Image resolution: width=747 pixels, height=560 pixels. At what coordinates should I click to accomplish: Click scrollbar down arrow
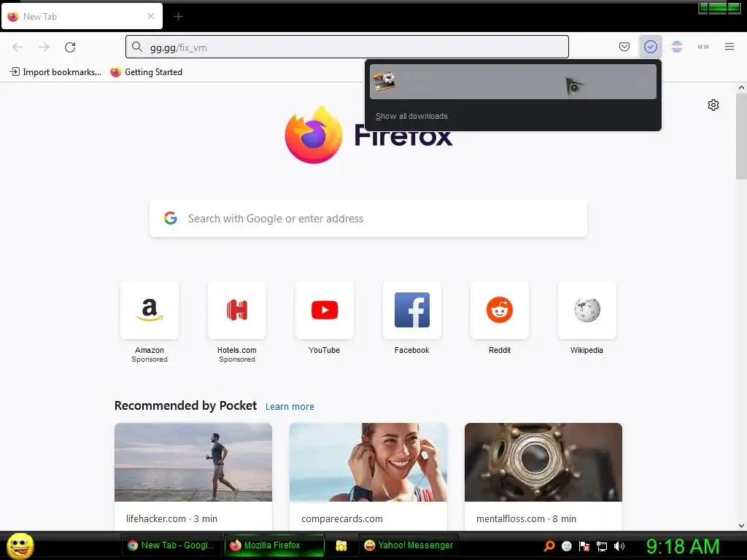(x=741, y=526)
